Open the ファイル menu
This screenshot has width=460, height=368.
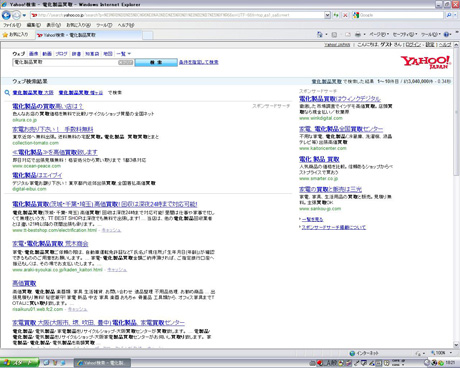tap(12, 25)
